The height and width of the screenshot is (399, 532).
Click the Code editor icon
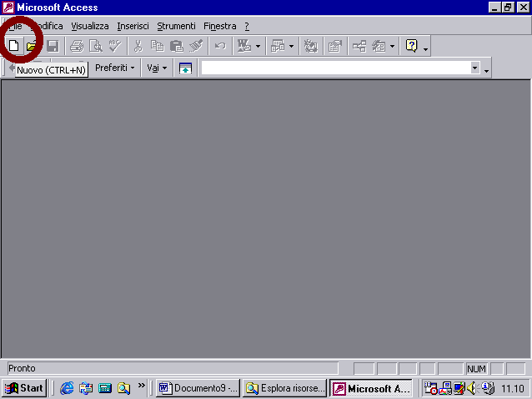point(310,46)
